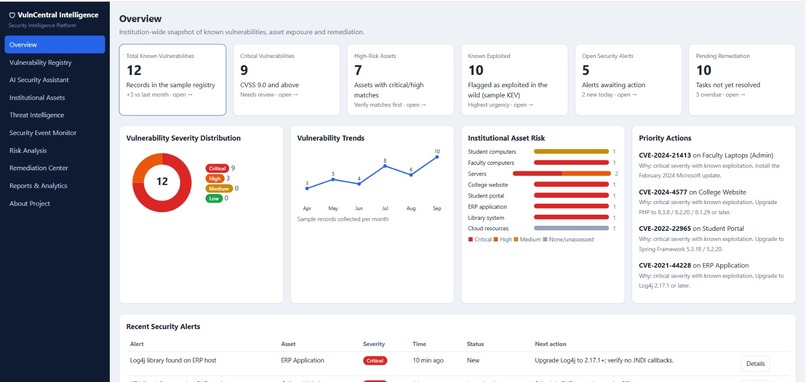Select the May data point on trends chart

[x=333, y=179]
